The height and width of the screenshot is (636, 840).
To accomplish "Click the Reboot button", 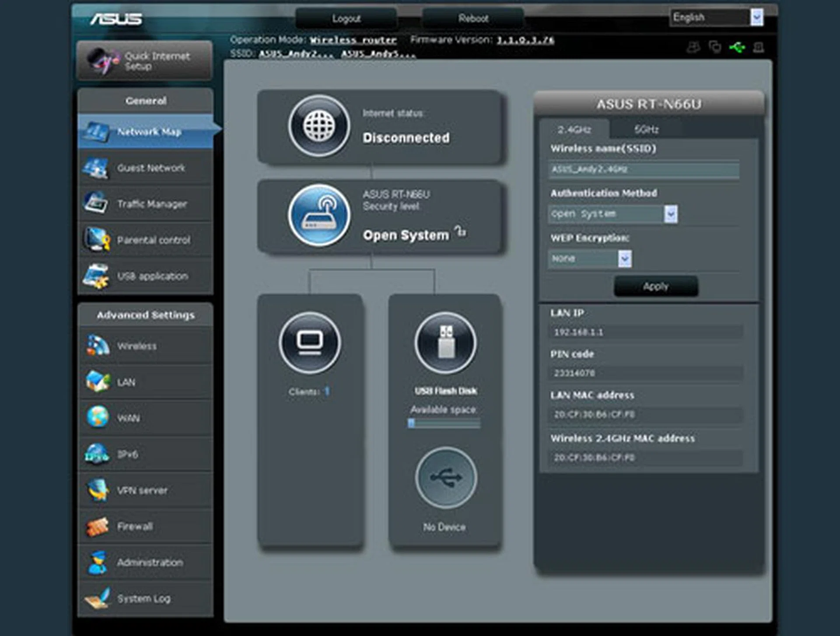I will (473, 18).
